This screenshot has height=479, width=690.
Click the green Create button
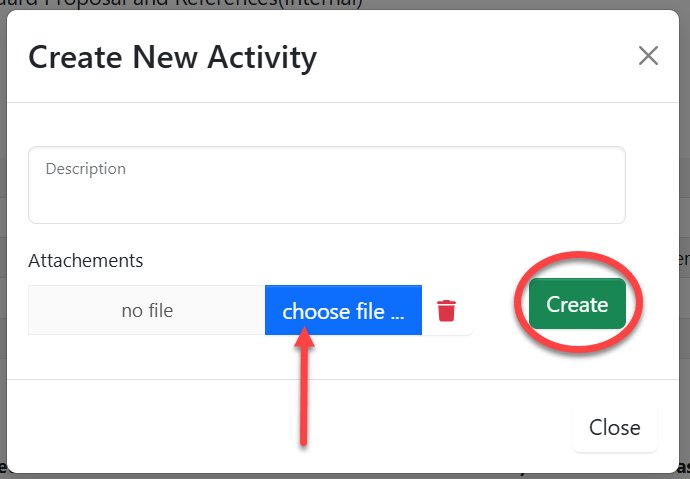[577, 304]
